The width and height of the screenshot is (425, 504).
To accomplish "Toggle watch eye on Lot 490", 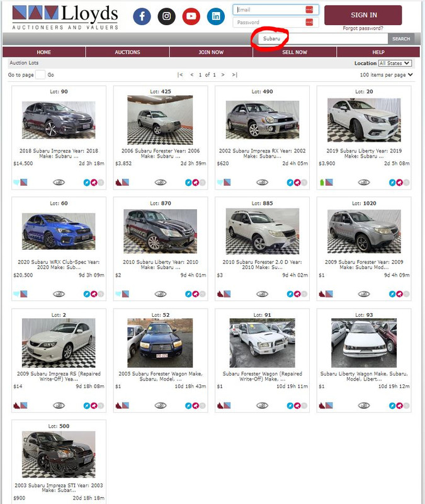I will point(262,183).
